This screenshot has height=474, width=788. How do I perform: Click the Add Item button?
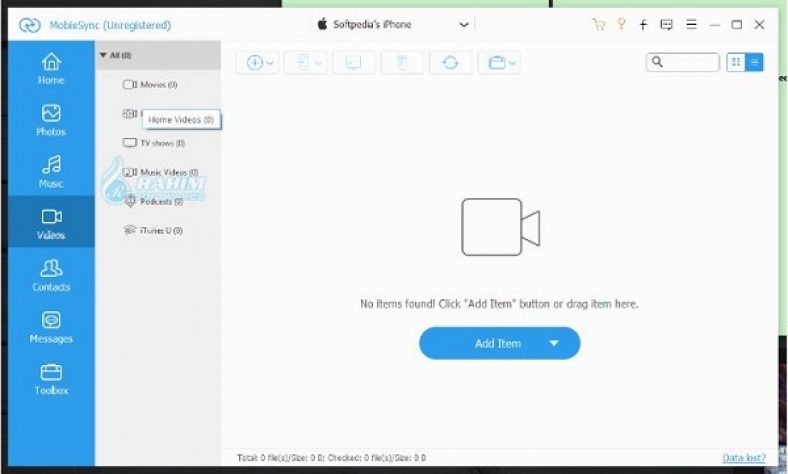pyautogui.click(x=500, y=343)
